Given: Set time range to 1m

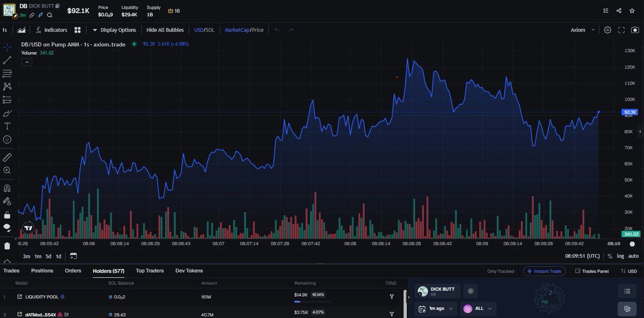Looking at the screenshot, I should coord(38,256).
